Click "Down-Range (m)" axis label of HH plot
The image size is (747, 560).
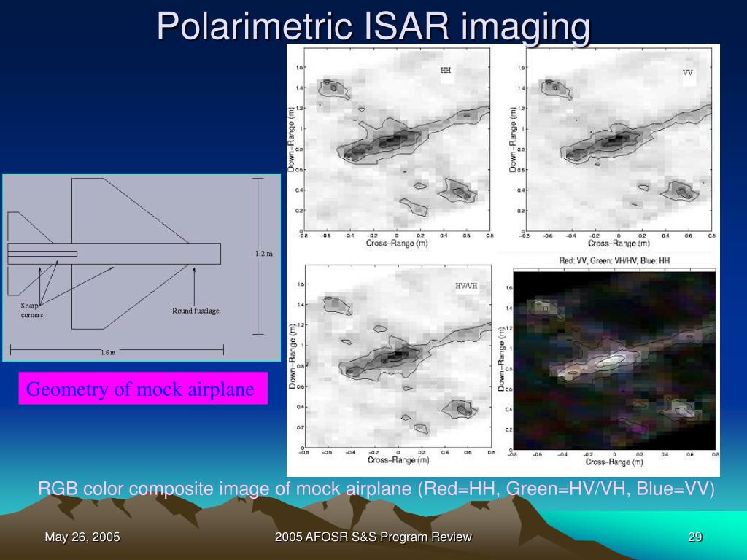coord(290,139)
